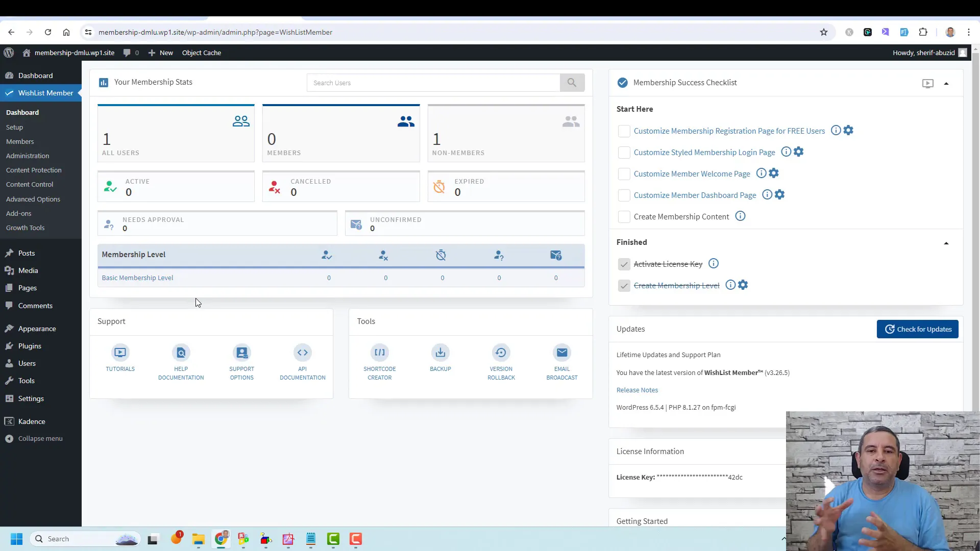The image size is (980, 551).
Task: Click Check for Updates button
Action: click(919, 329)
